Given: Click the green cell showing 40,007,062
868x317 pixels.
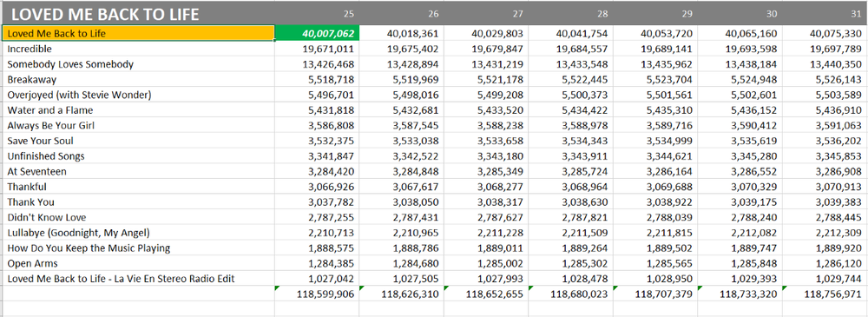Looking at the screenshot, I should [317, 33].
